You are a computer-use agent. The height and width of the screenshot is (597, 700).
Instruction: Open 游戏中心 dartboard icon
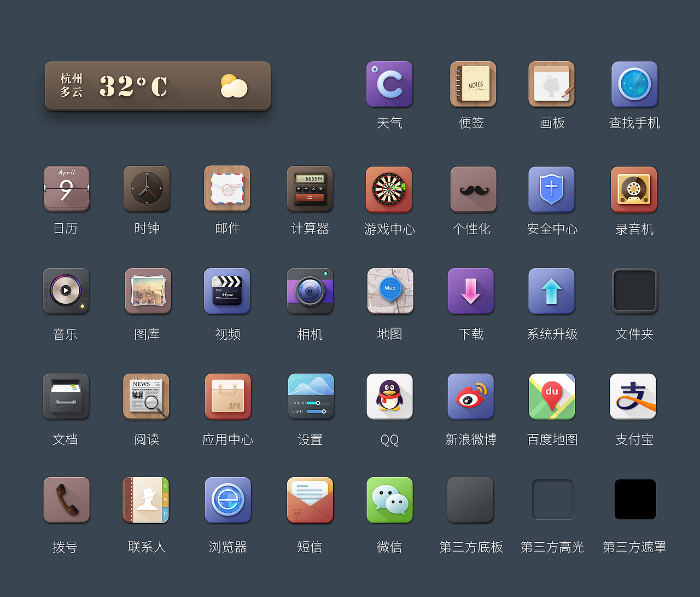click(389, 190)
